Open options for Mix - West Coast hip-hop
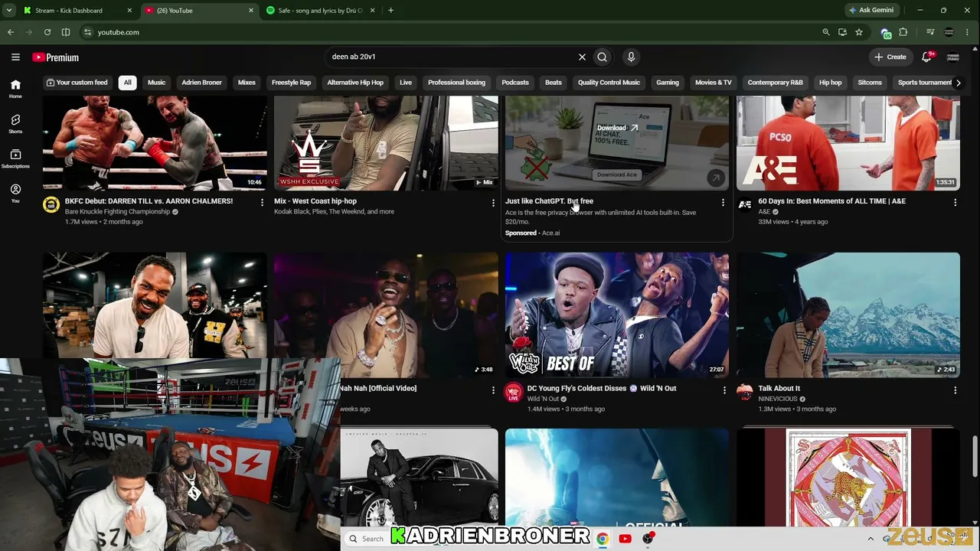Screen dimensions: 980x551 pos(493,202)
